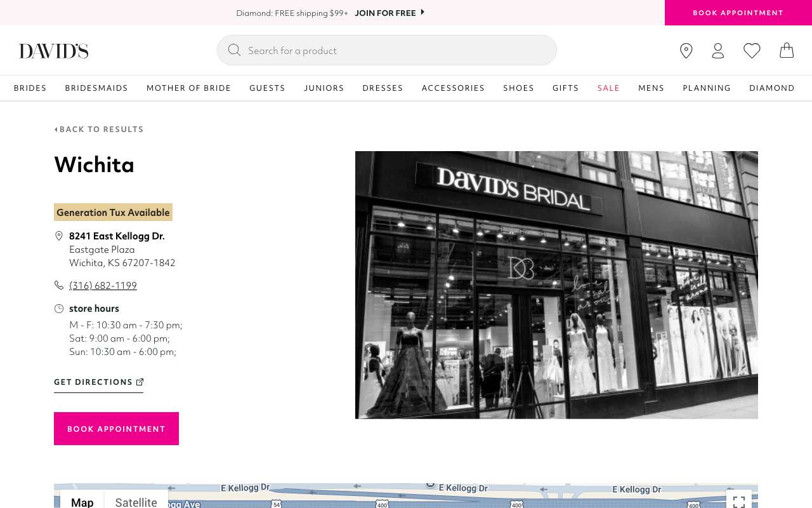Open the Sale menu

pos(608,88)
